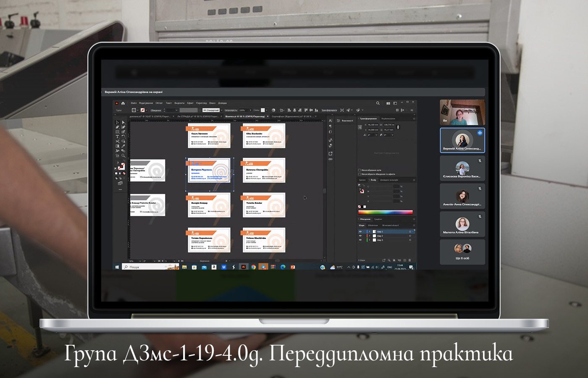Screen dimensions: 588x378
Task: Toggle constrain width and height proportions link
Action: tap(398, 127)
